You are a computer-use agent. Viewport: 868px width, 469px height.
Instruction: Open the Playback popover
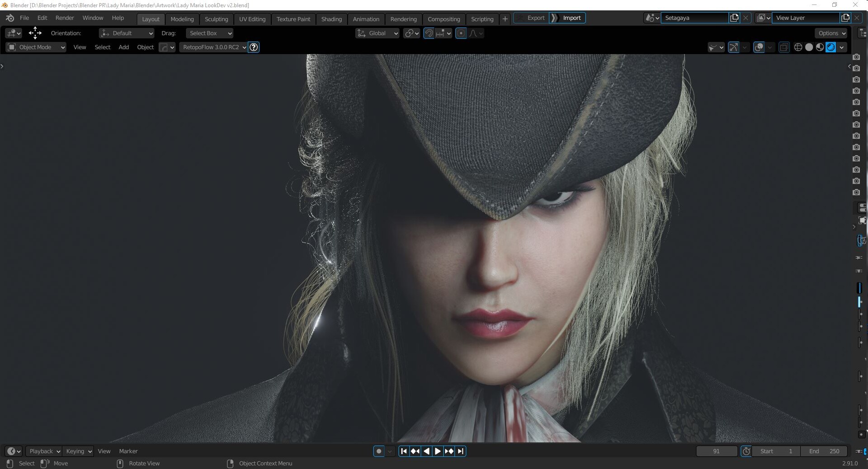tap(44, 451)
